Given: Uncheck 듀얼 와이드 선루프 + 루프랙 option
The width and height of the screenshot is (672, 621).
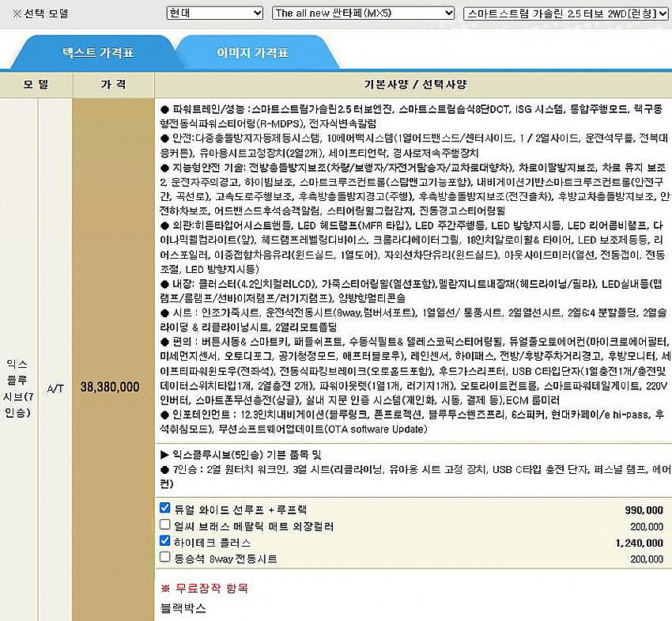Looking at the screenshot, I should [164, 508].
